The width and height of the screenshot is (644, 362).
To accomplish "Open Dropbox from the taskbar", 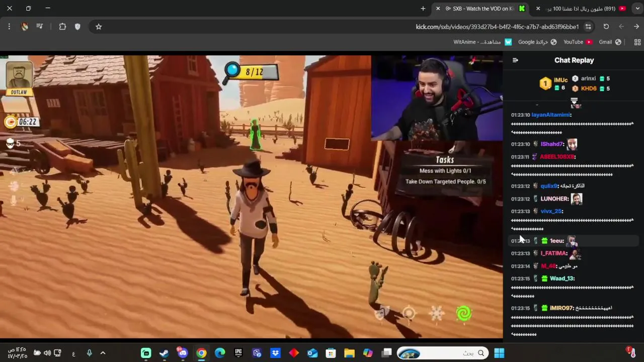I will (x=275, y=353).
